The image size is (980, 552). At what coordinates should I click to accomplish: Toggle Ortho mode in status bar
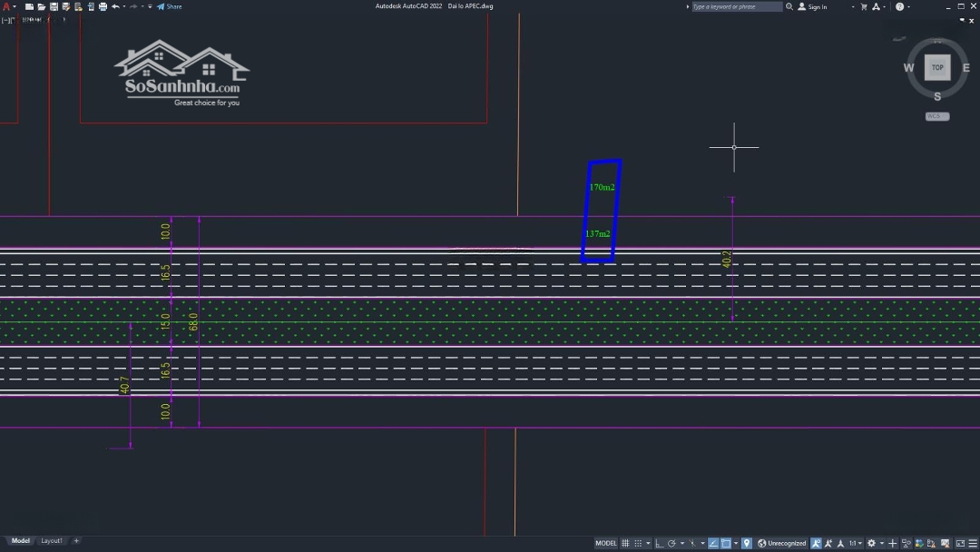click(659, 543)
